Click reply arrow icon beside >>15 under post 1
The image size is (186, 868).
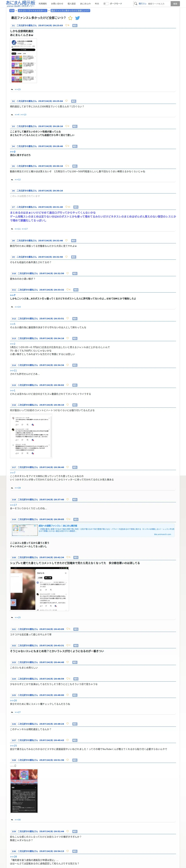pos(12,90)
